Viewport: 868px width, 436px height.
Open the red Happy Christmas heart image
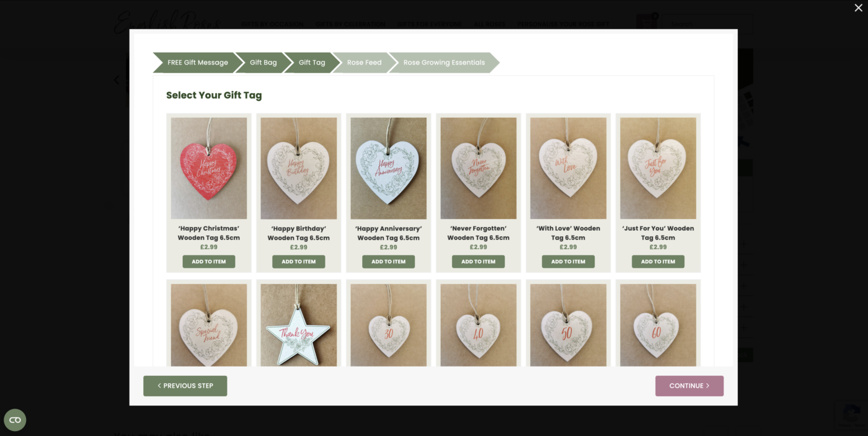pyautogui.click(x=209, y=168)
